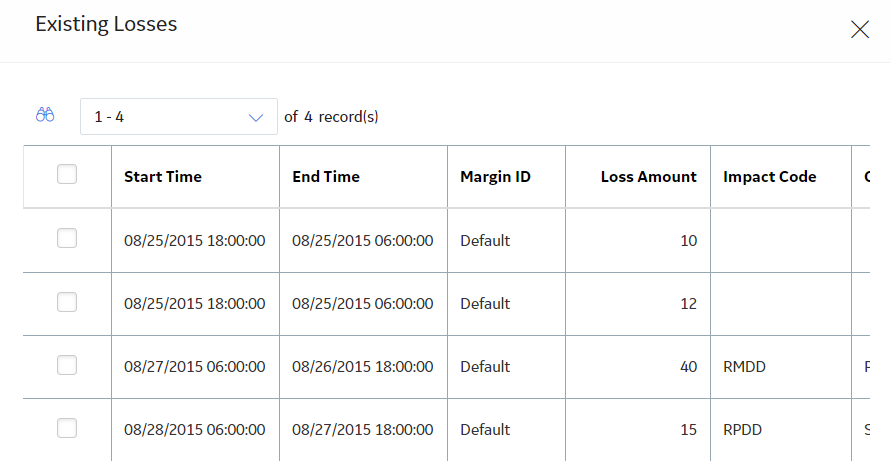The image size is (890, 461).
Task: Click the dropdown chevron arrow
Action: [x=256, y=118]
